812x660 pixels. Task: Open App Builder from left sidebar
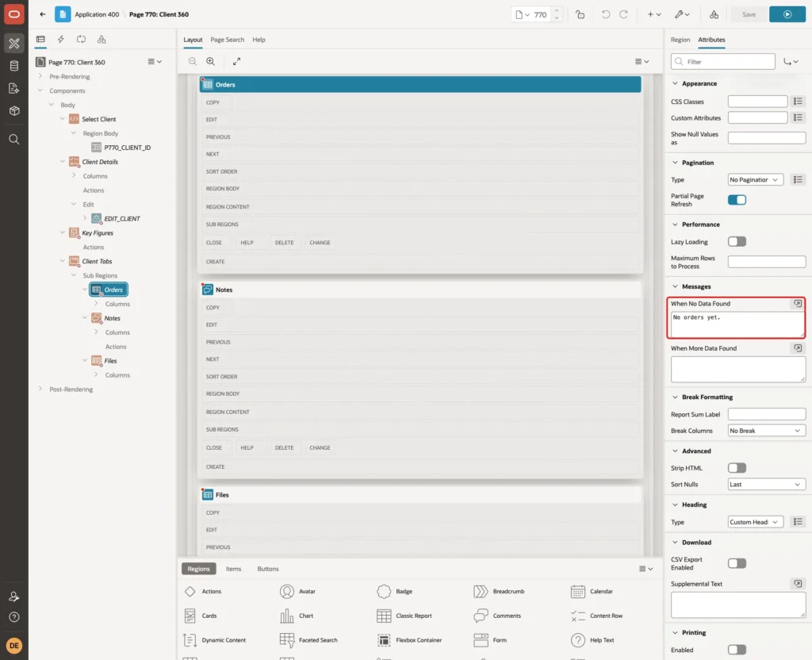[14, 44]
